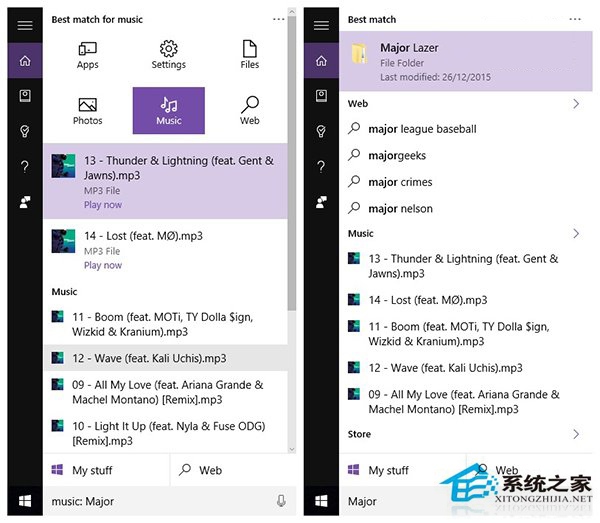Open Help question mark in right sidebar
Viewport: 600px width, 523px height.
pos(321,166)
